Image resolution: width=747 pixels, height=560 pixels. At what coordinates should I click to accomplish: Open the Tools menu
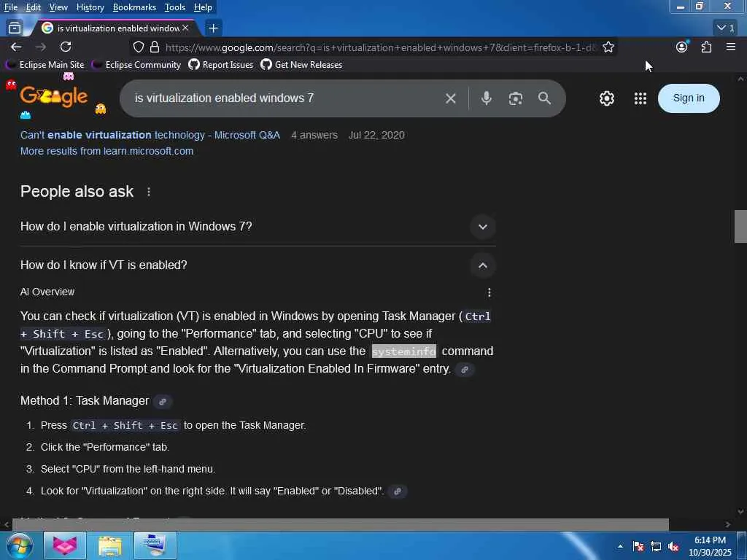point(175,7)
